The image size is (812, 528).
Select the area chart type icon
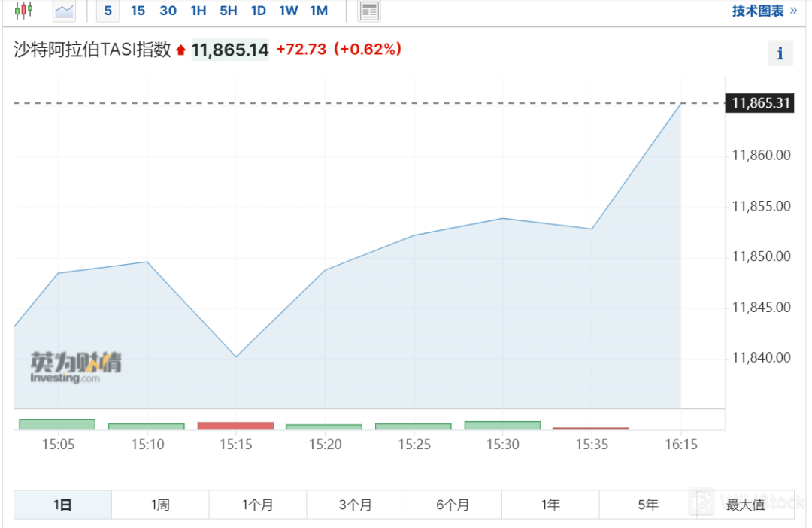(x=65, y=11)
